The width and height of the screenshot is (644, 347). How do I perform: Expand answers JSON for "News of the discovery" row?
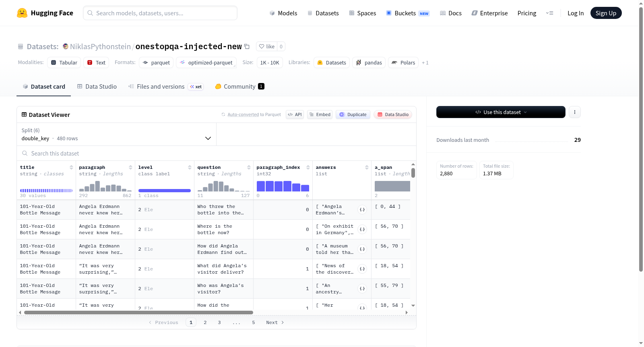362,269
